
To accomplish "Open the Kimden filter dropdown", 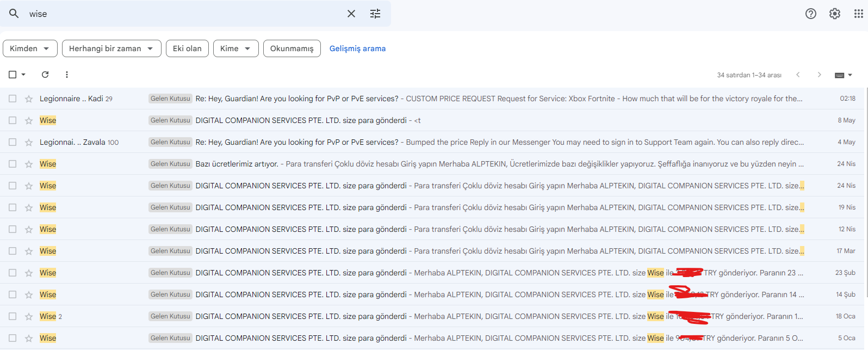I will 30,48.
